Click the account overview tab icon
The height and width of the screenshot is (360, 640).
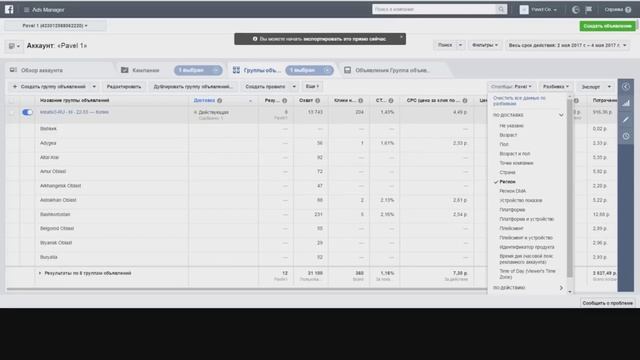[x=13, y=70]
